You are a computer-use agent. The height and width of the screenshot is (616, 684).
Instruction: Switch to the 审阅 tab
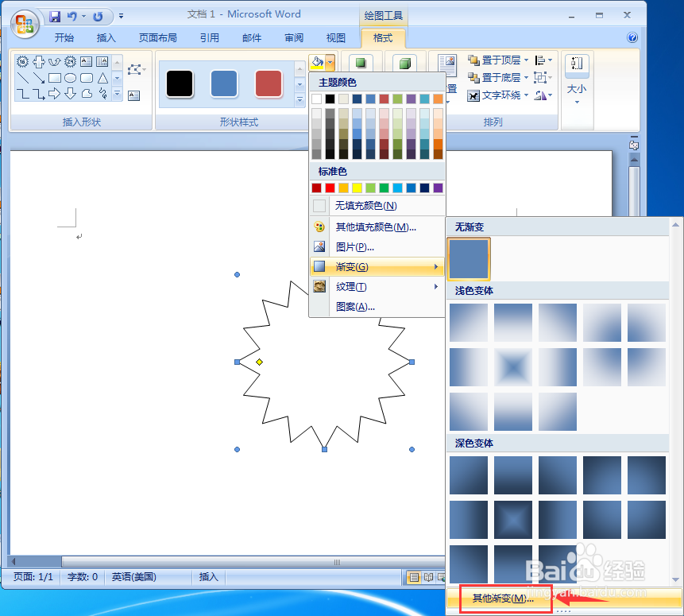pos(294,38)
